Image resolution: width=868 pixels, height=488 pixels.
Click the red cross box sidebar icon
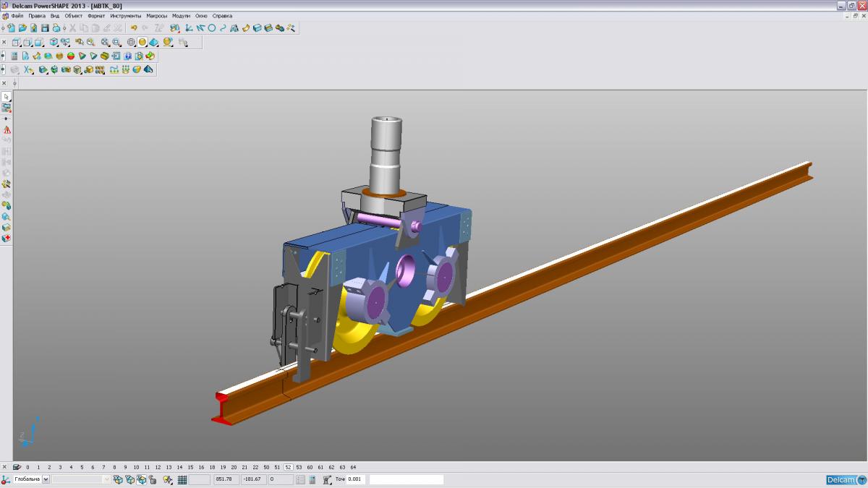coord(7,238)
